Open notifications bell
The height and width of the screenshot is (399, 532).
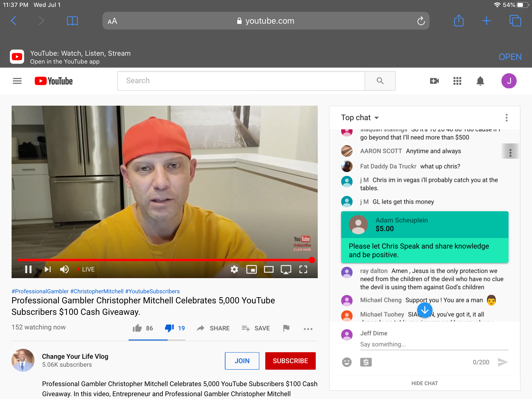(x=480, y=81)
